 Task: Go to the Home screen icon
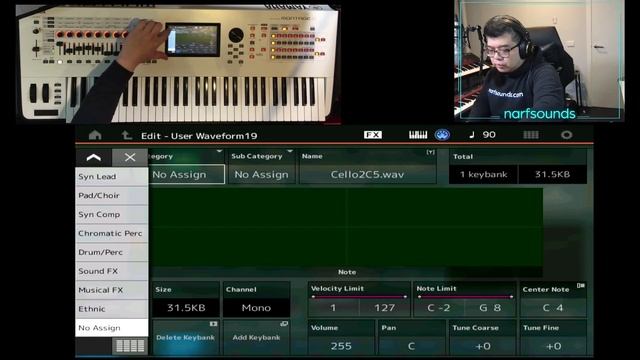[95, 135]
